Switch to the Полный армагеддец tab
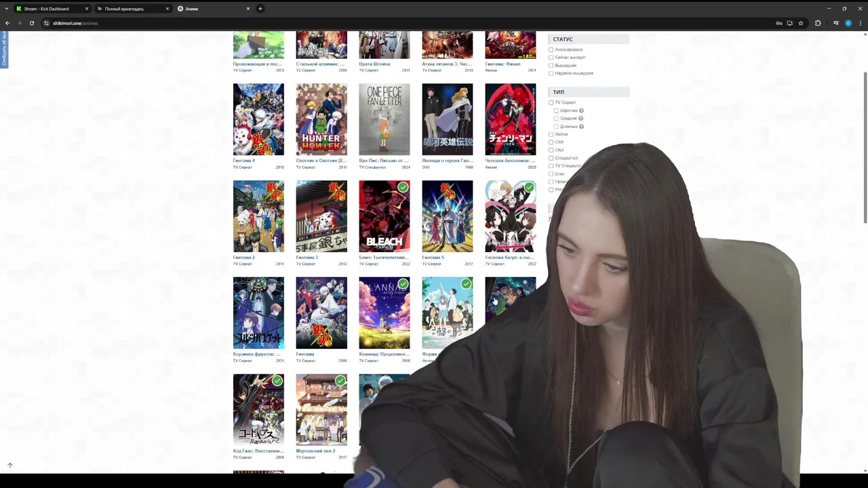Screen dimensions: 868x488 coord(132,9)
